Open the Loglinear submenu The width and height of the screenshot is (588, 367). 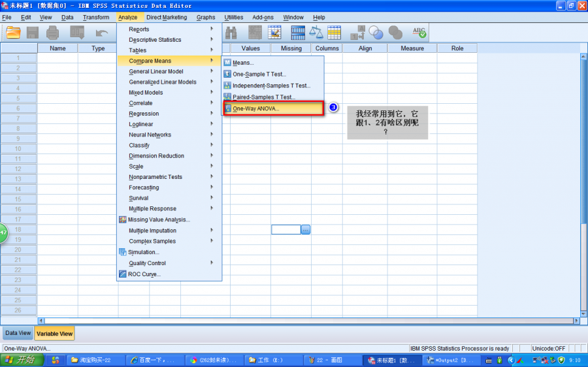pos(169,123)
